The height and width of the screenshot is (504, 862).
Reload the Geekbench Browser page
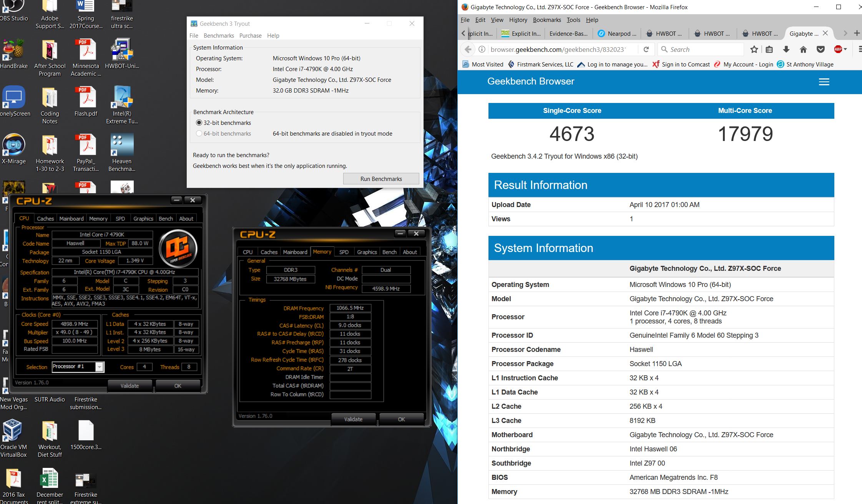click(x=646, y=49)
